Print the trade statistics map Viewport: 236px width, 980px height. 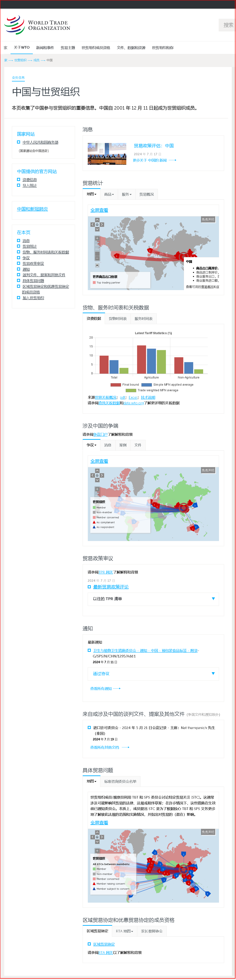pyautogui.click(x=97, y=265)
